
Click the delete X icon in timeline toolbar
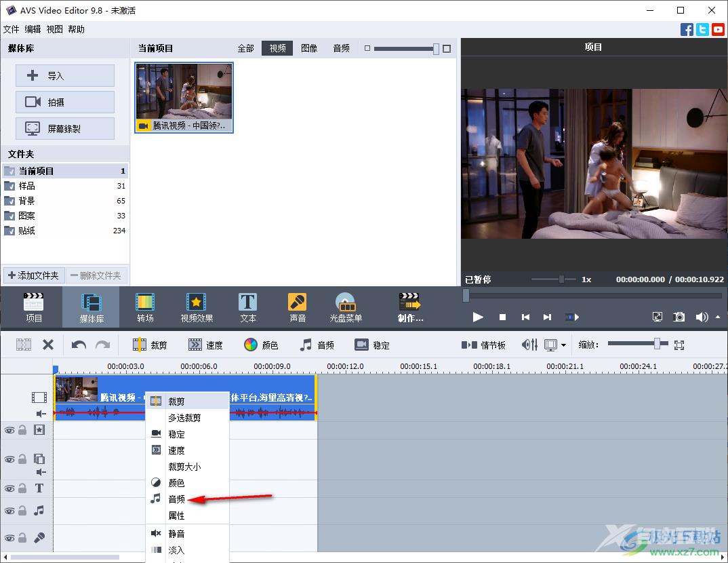tap(48, 345)
